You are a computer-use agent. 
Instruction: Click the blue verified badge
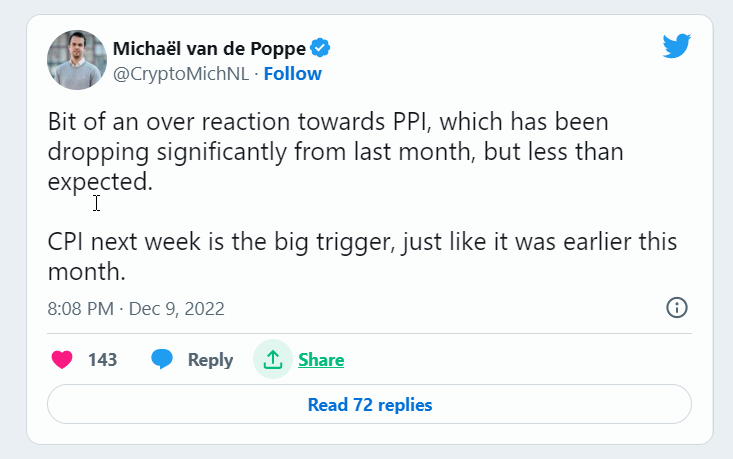tap(321, 48)
